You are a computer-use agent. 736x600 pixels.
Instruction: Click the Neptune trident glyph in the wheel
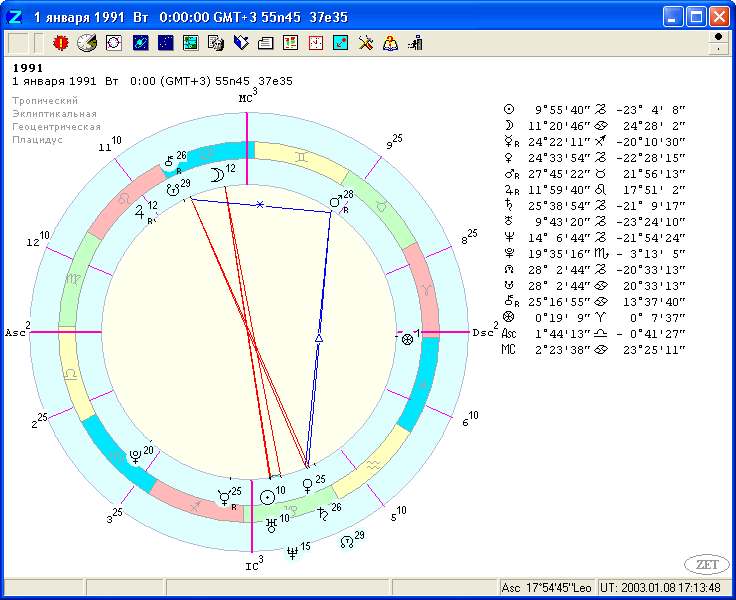(292, 553)
